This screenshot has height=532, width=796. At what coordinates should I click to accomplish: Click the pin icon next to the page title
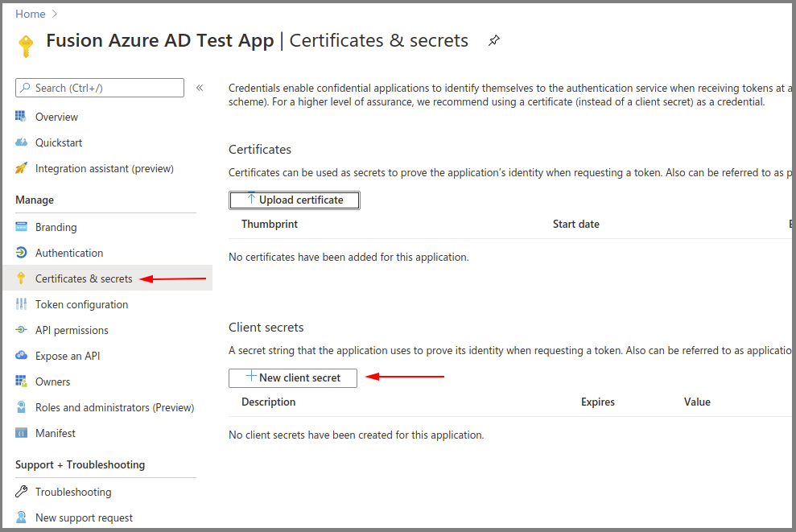coord(494,40)
